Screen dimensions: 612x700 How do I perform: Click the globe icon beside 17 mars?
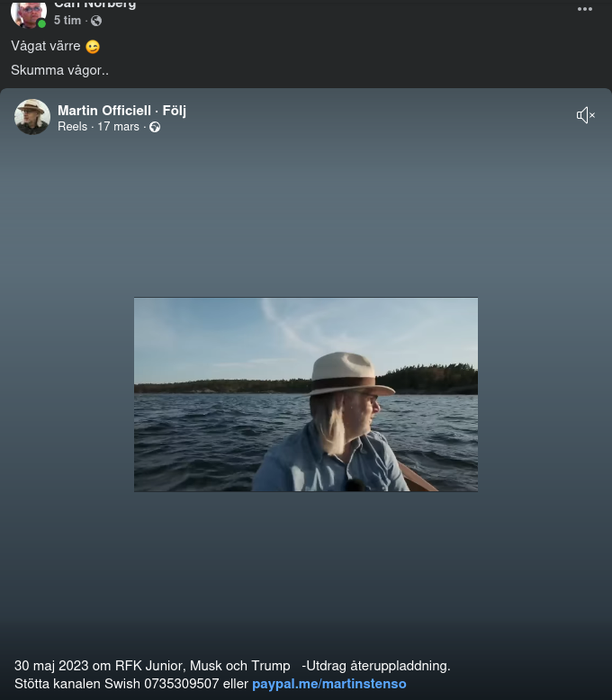point(155,127)
